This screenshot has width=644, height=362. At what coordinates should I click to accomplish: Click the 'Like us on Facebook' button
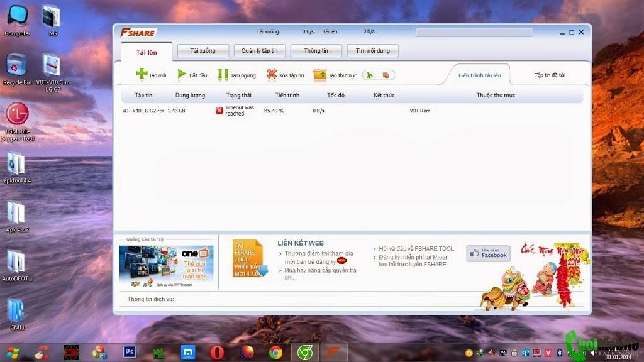pos(488,253)
